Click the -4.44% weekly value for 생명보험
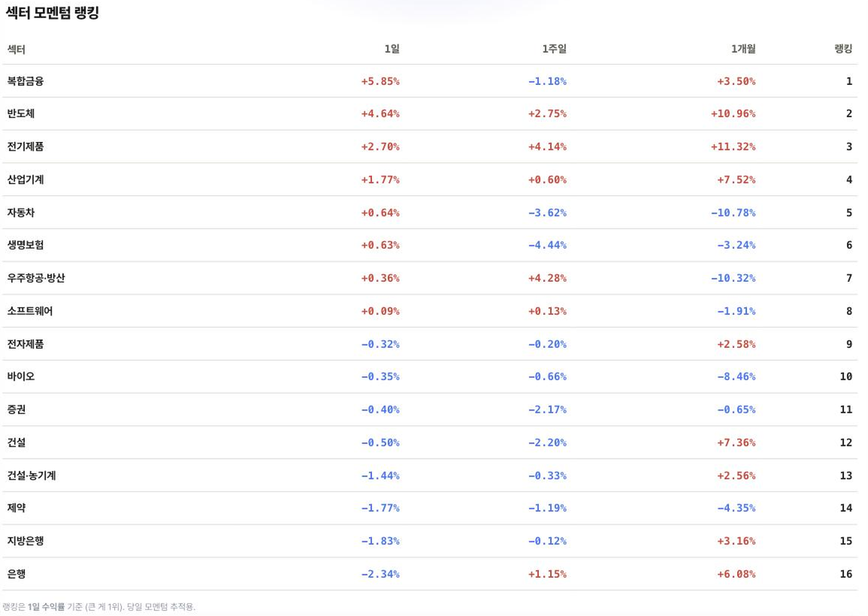Viewport: 868px width, 616px height. coord(547,245)
